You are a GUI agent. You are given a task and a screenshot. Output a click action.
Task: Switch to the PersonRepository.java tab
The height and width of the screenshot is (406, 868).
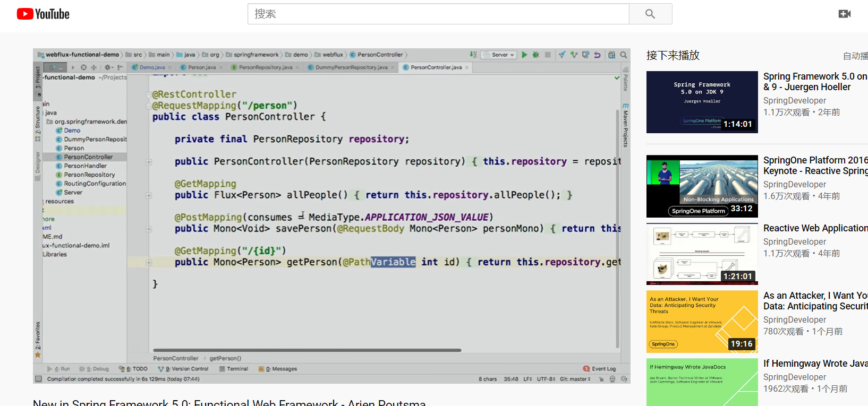tap(266, 67)
